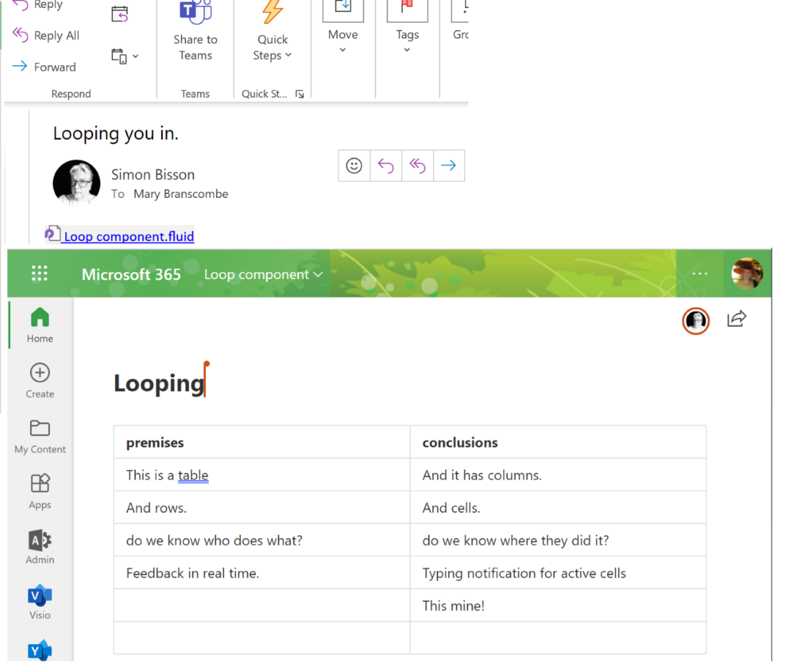Open the More options ellipsis in the header
Image resolution: width=794 pixels, height=672 pixels.
pyautogui.click(x=700, y=274)
